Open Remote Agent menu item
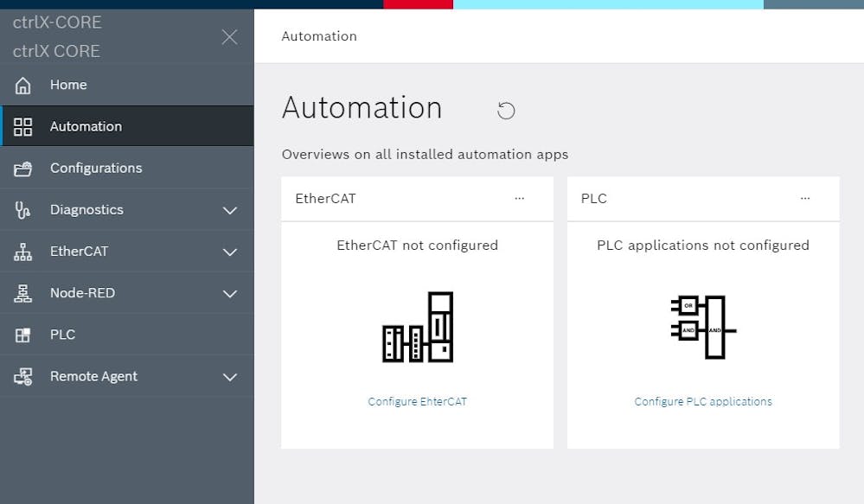Viewport: 864px width, 504px height. click(127, 376)
